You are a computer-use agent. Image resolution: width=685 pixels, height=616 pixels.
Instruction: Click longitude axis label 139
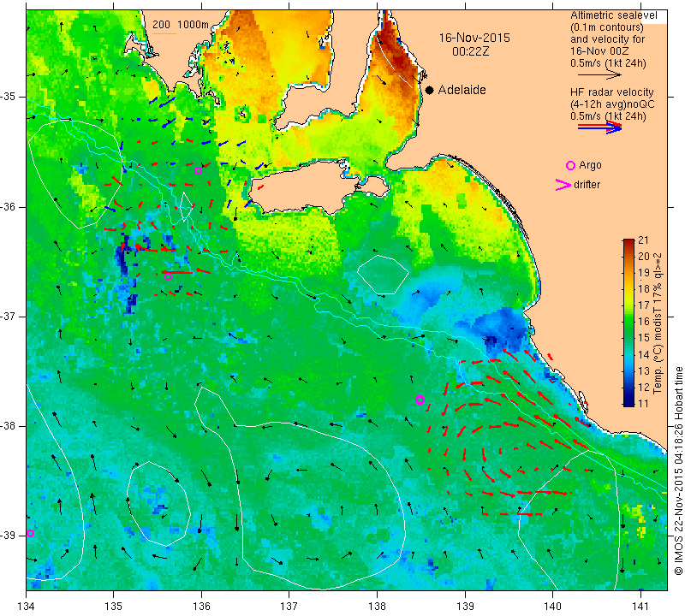click(x=465, y=606)
